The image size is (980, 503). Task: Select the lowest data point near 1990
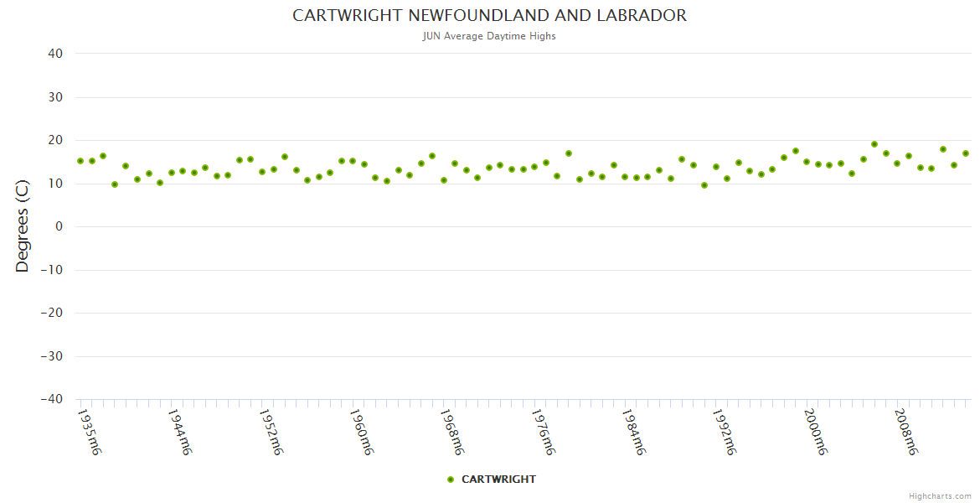704,185
